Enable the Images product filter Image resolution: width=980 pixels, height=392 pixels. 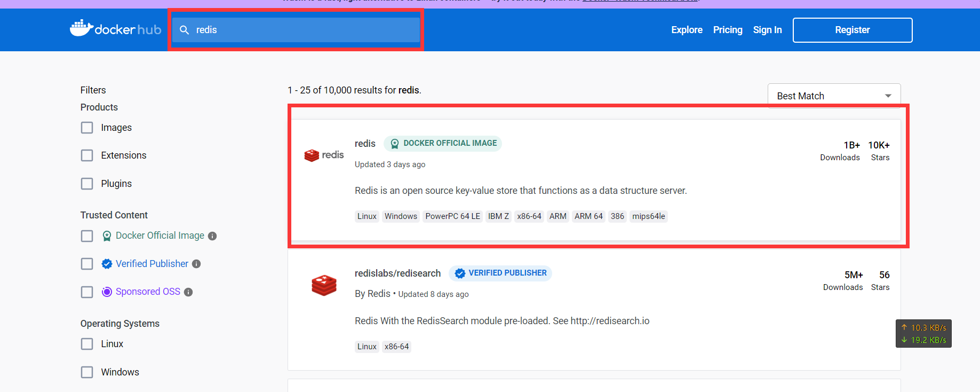point(87,128)
